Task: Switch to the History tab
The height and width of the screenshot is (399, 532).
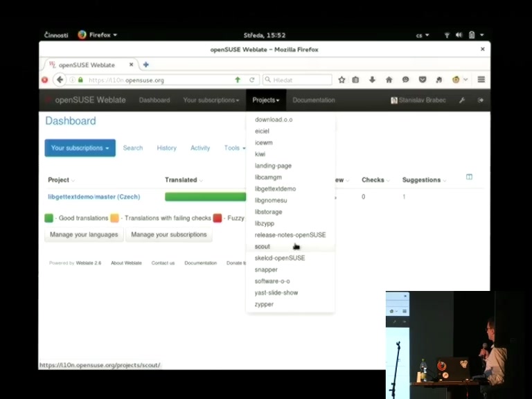Action: click(166, 148)
